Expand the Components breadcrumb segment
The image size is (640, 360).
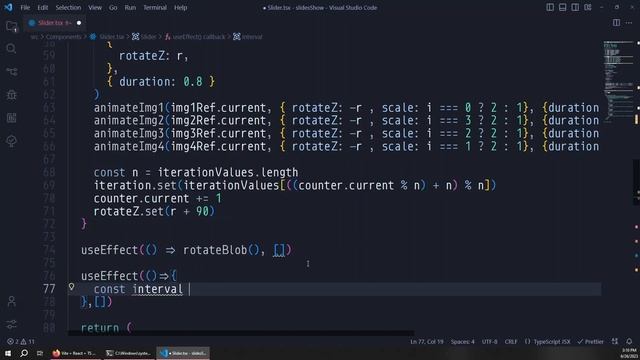(63, 37)
